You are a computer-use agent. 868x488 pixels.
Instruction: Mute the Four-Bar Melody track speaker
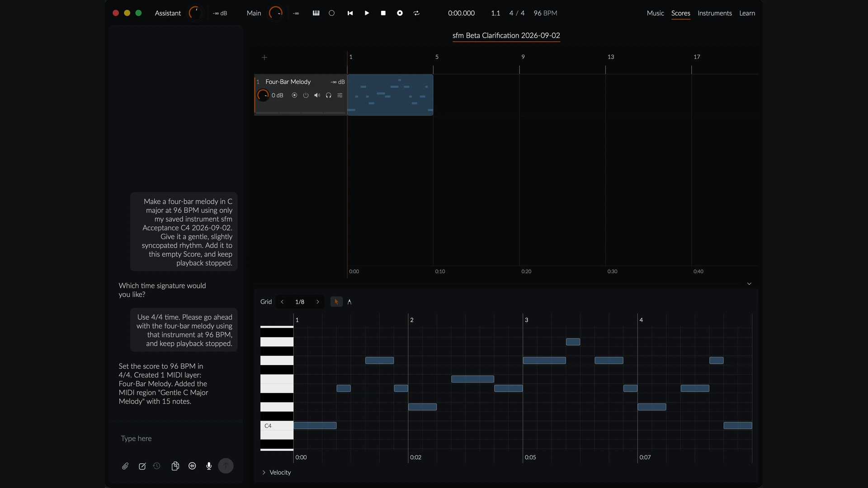click(x=317, y=95)
